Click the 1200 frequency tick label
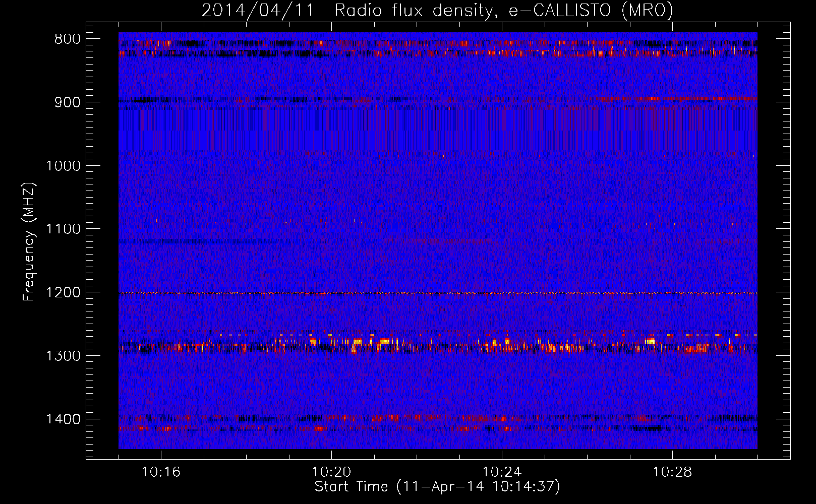 63,293
